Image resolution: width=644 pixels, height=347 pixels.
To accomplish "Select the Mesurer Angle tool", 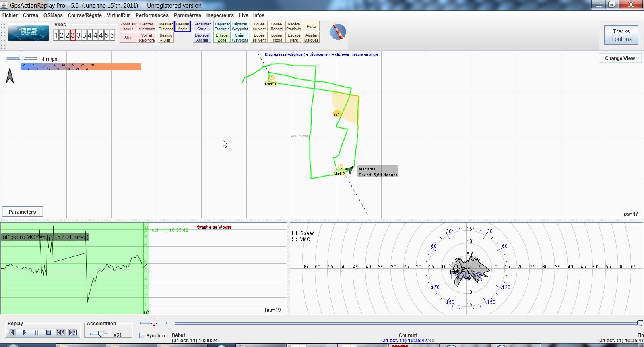I will pyautogui.click(x=182, y=26).
